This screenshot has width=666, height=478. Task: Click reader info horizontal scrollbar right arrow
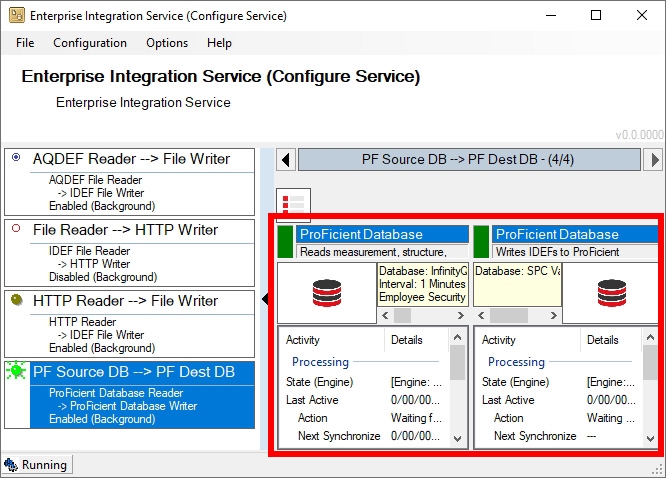tap(461, 315)
